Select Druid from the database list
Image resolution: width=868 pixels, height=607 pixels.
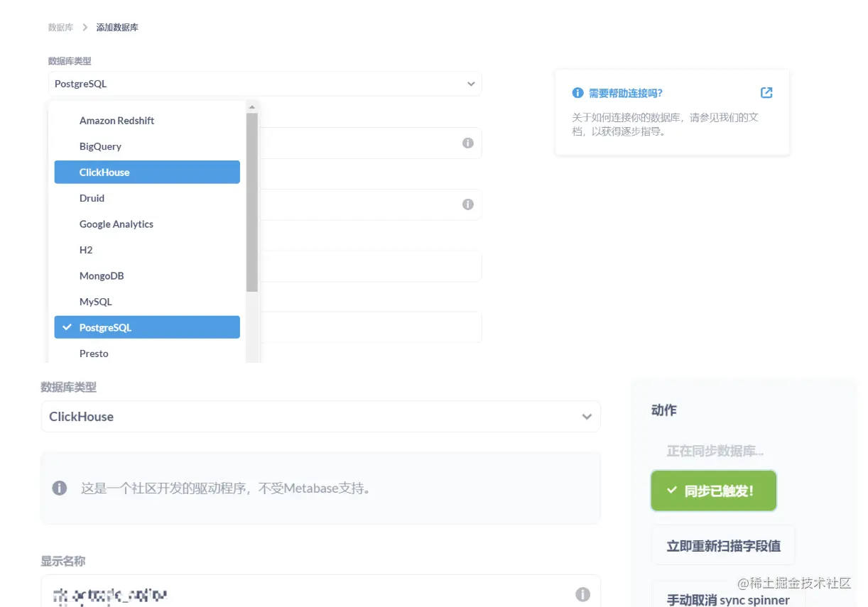[147, 198]
